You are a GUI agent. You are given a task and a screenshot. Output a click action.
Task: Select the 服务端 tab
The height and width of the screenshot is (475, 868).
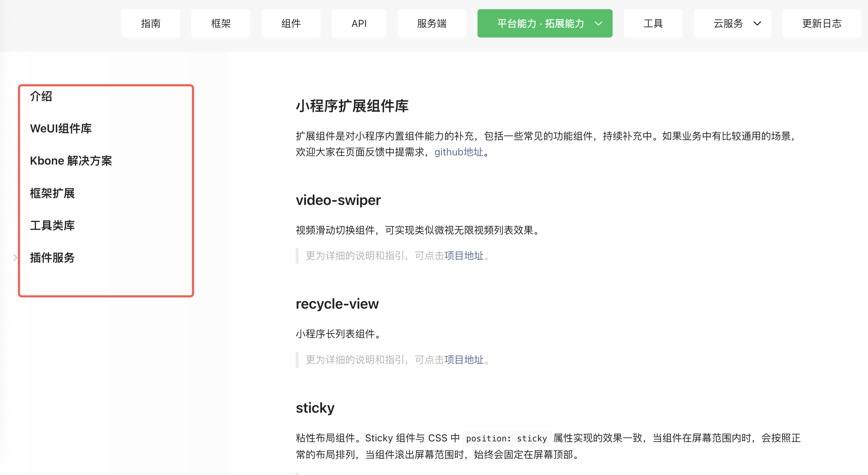[x=432, y=23]
